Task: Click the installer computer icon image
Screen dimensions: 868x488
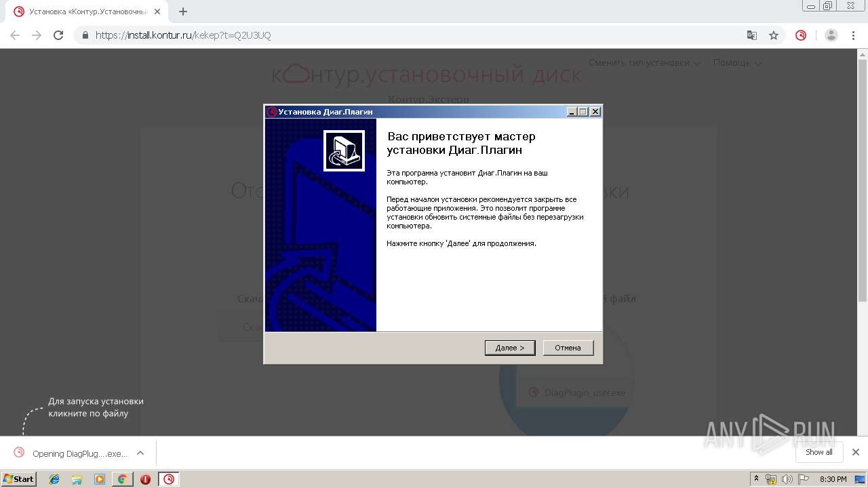Action: tap(344, 150)
